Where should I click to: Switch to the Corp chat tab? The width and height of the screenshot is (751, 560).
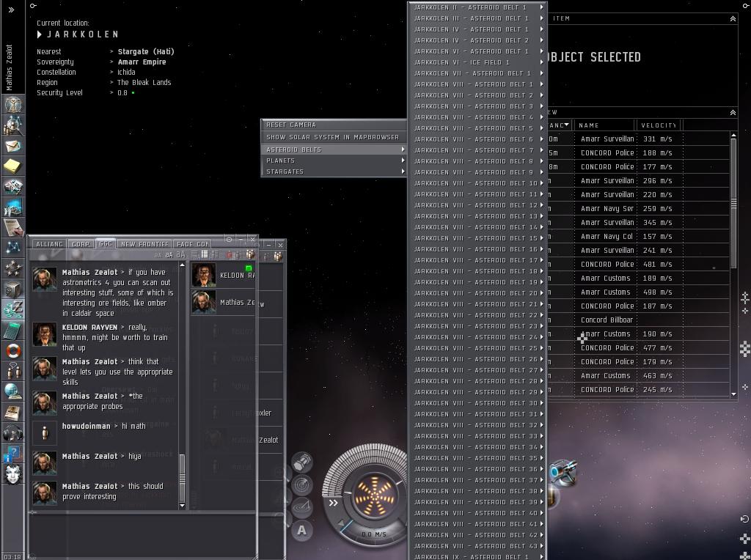(81, 244)
